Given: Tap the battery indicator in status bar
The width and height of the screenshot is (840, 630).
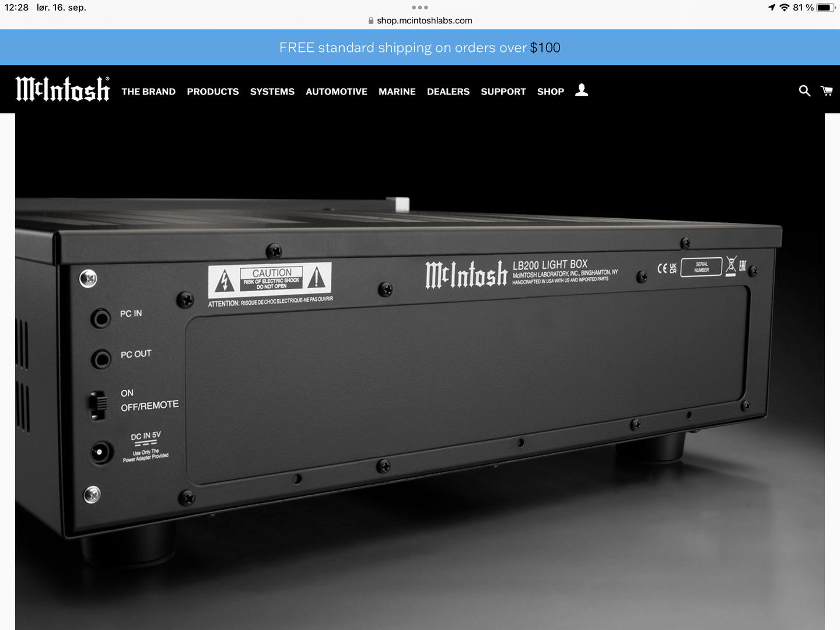Looking at the screenshot, I should pos(826,8).
